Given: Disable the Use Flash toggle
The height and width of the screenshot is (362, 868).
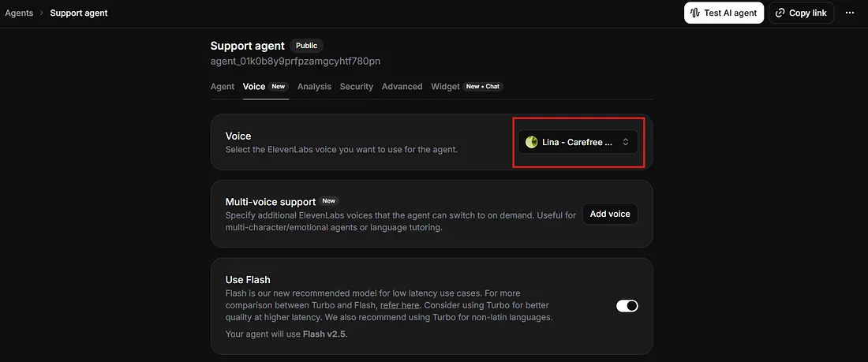Looking at the screenshot, I should [627, 305].
